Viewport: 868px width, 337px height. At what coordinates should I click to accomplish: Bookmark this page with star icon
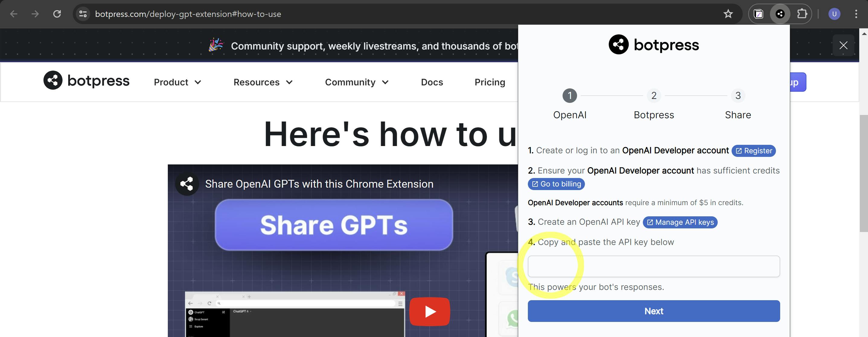click(x=728, y=14)
